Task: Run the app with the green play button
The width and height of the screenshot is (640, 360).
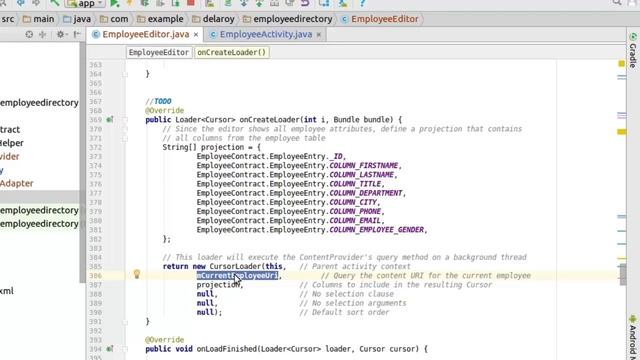Action: 115,3
